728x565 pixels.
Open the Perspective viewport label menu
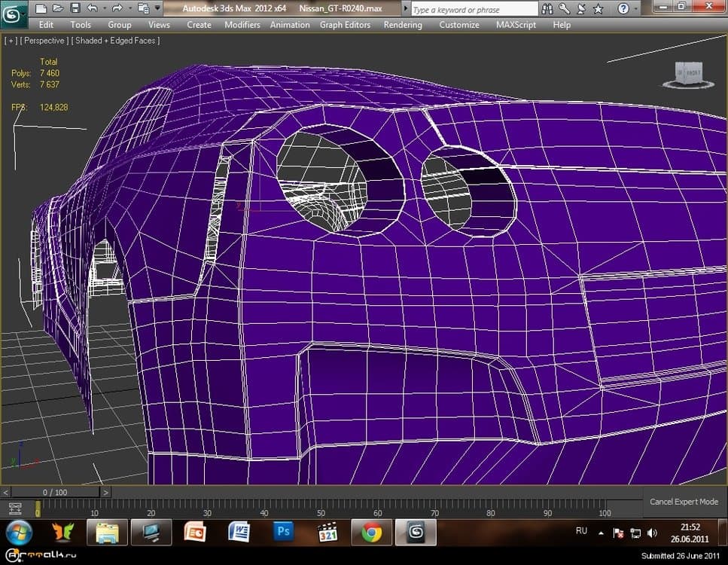tap(42, 41)
